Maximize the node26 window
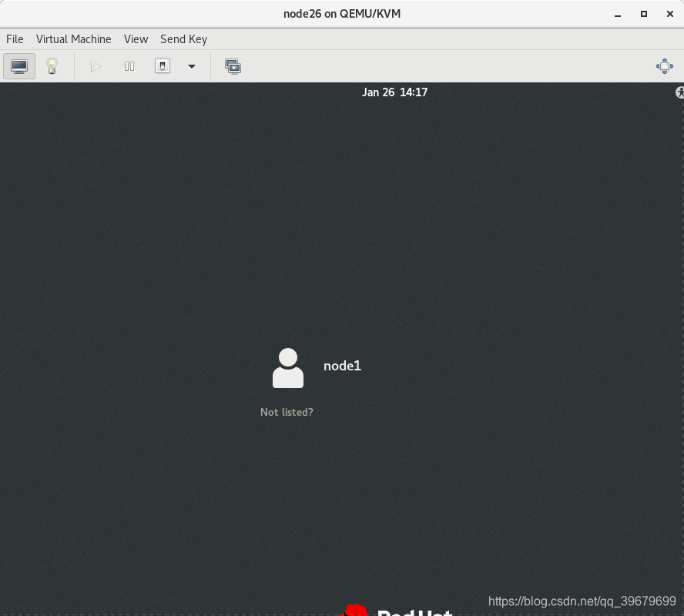This screenshot has height=616, width=684. 644,14
